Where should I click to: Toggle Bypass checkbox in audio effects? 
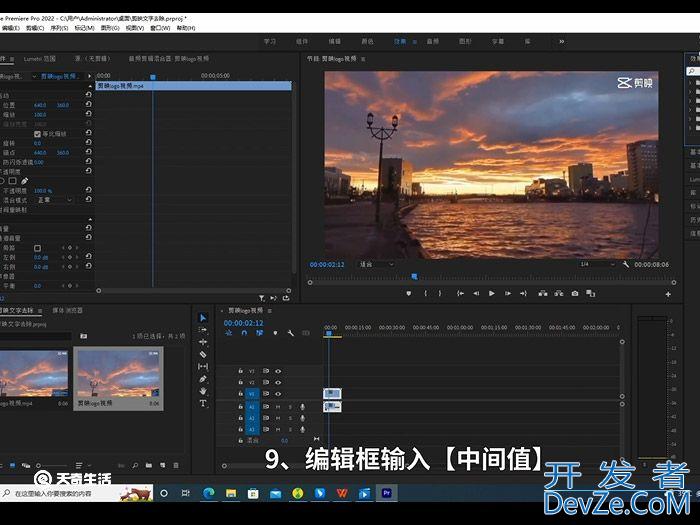pyautogui.click(x=38, y=248)
